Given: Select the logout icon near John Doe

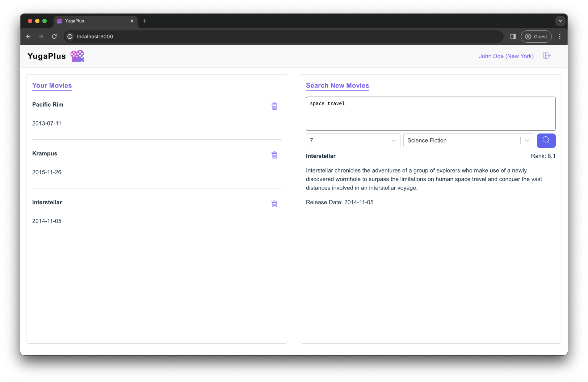Looking at the screenshot, I should coord(547,55).
